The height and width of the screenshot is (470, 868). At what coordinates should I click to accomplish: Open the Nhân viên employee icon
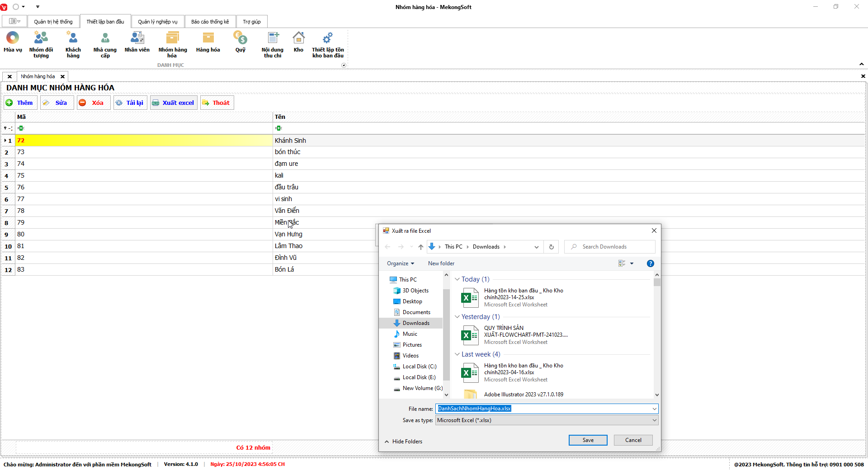pyautogui.click(x=137, y=42)
